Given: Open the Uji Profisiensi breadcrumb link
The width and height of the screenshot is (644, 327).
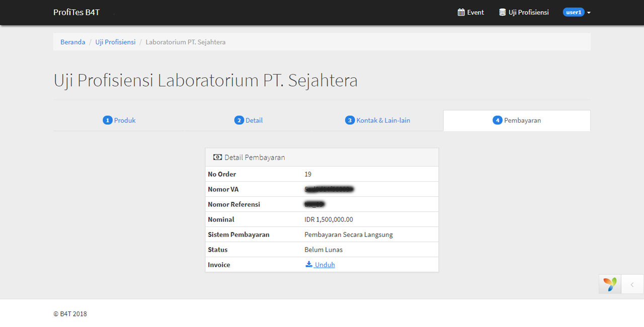Looking at the screenshot, I should tap(115, 42).
